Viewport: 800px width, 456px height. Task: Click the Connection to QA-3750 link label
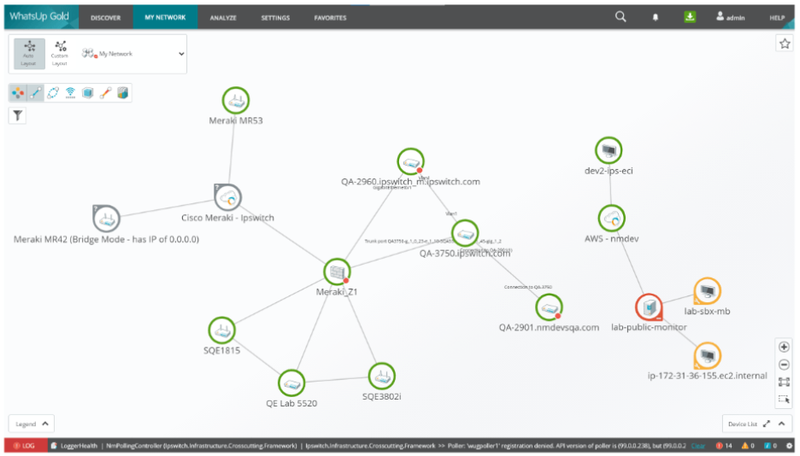click(x=528, y=287)
